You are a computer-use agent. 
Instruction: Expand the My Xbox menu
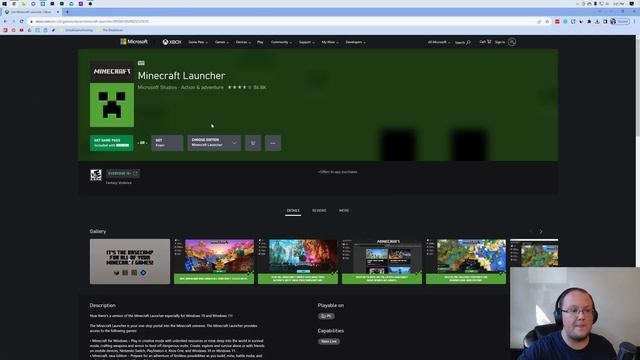click(330, 42)
